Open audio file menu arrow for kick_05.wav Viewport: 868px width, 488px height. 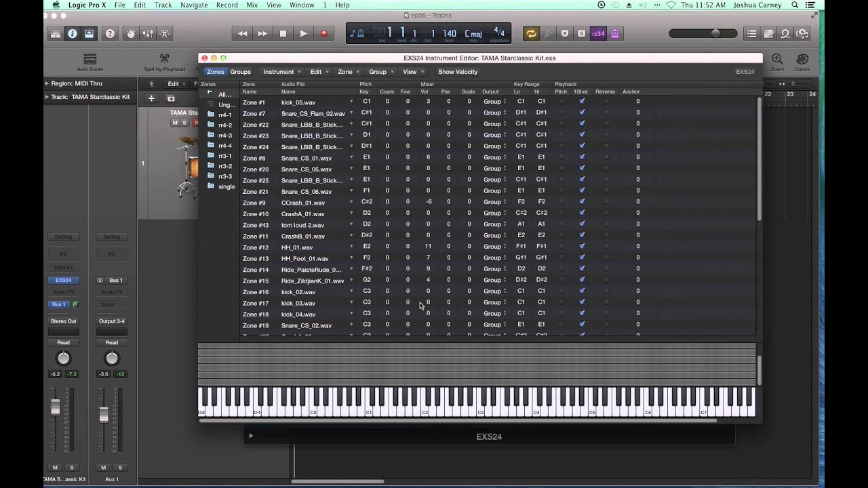pyautogui.click(x=351, y=102)
